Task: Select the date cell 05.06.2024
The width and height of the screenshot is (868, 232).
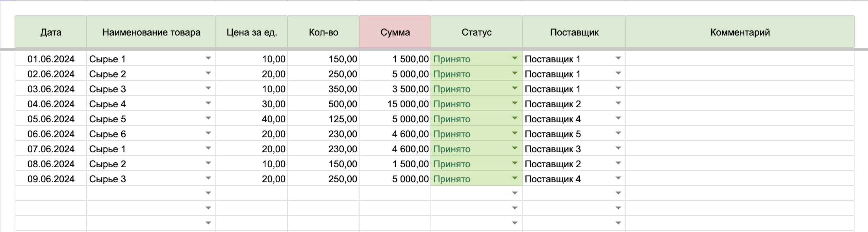Action: pos(51,119)
